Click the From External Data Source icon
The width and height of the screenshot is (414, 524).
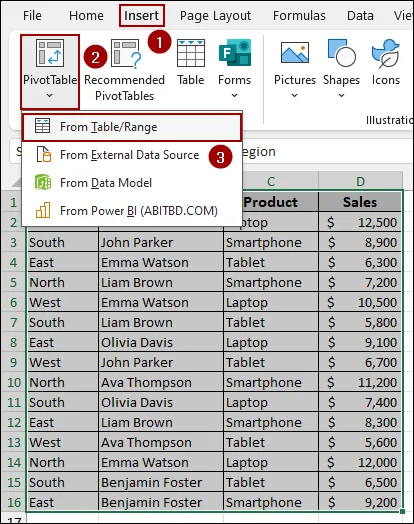(x=43, y=154)
